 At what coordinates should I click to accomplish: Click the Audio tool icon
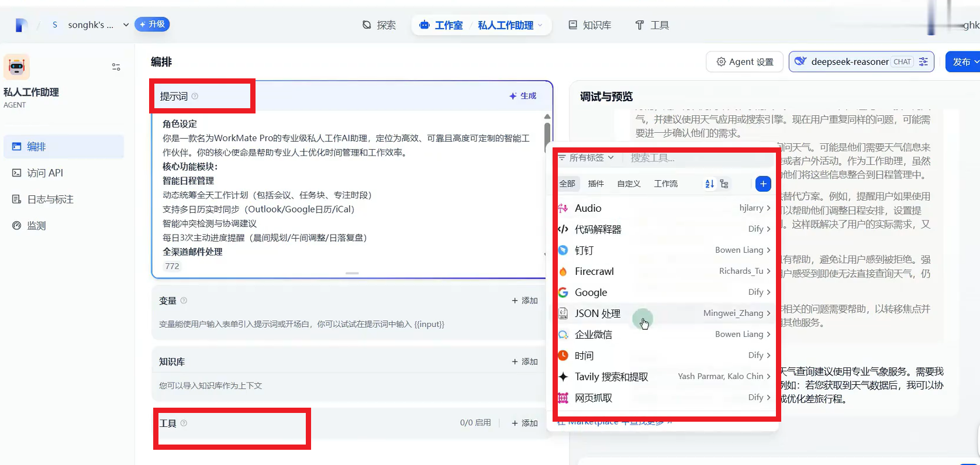[563, 208]
